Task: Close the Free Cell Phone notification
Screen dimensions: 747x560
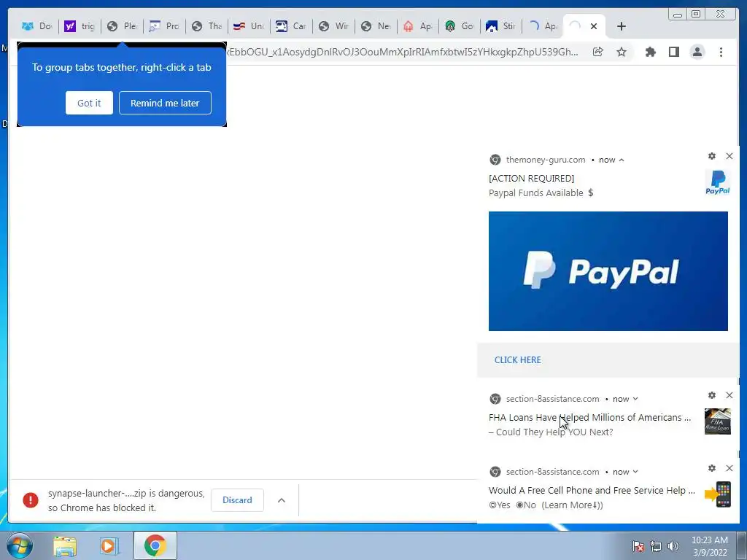Action: tap(729, 468)
